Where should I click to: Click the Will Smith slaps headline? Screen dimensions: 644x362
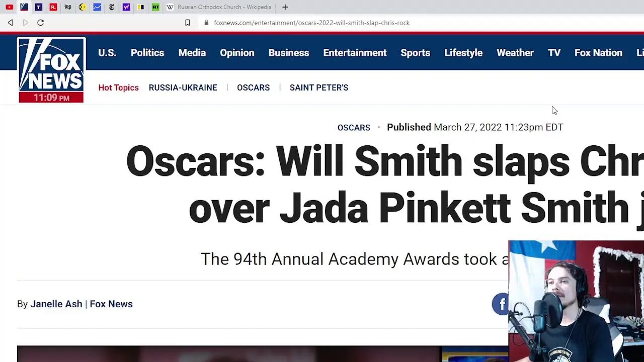(x=385, y=184)
